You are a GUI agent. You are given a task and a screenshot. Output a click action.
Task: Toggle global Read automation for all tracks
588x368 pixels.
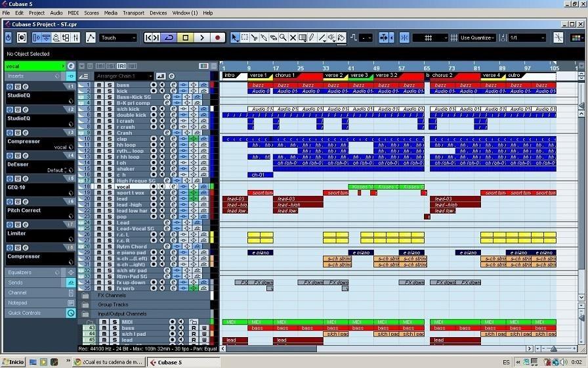pos(121,66)
